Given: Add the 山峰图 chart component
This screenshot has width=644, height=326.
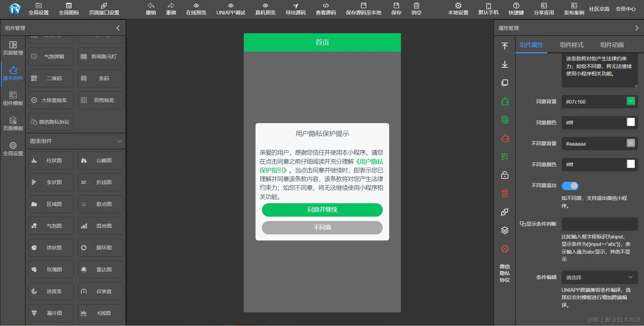Looking at the screenshot, I should [101, 161].
